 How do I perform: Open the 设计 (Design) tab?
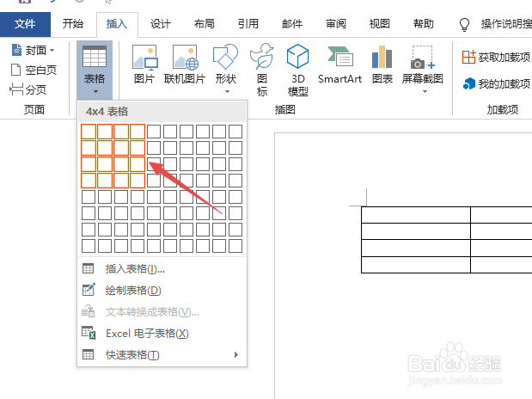(161, 24)
